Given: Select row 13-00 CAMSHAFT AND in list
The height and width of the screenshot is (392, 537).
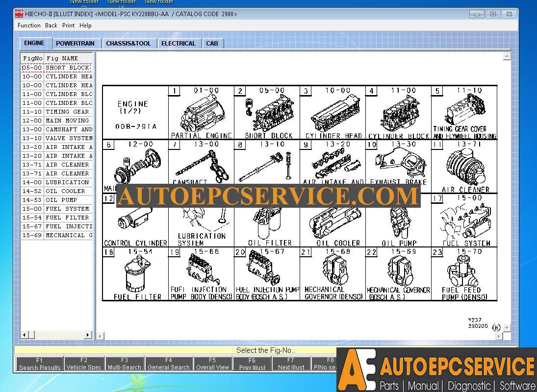Looking at the screenshot, I should tap(56, 129).
